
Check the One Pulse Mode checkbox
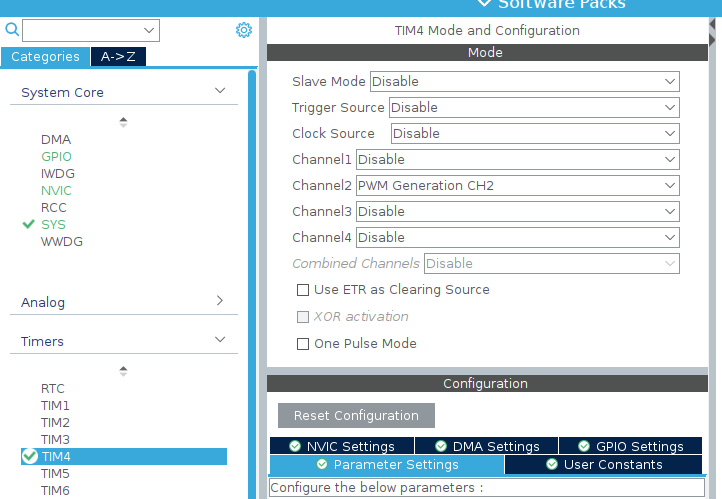point(303,344)
